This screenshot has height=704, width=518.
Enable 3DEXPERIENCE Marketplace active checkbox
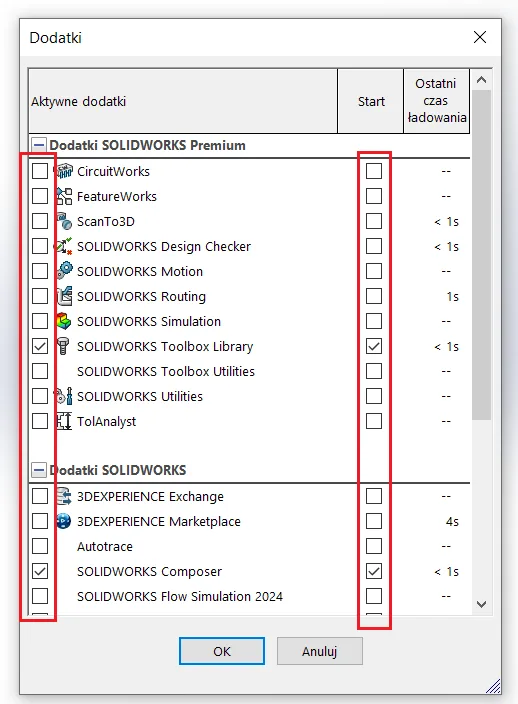click(x=40, y=521)
